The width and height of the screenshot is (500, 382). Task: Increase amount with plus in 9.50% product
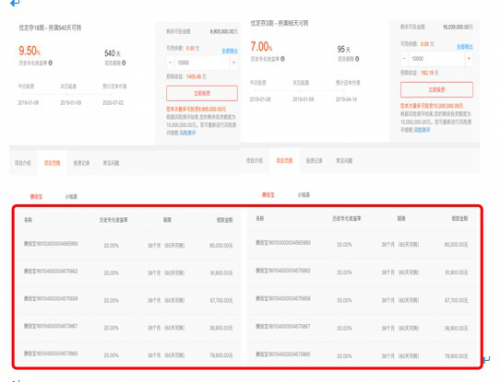pos(233,62)
